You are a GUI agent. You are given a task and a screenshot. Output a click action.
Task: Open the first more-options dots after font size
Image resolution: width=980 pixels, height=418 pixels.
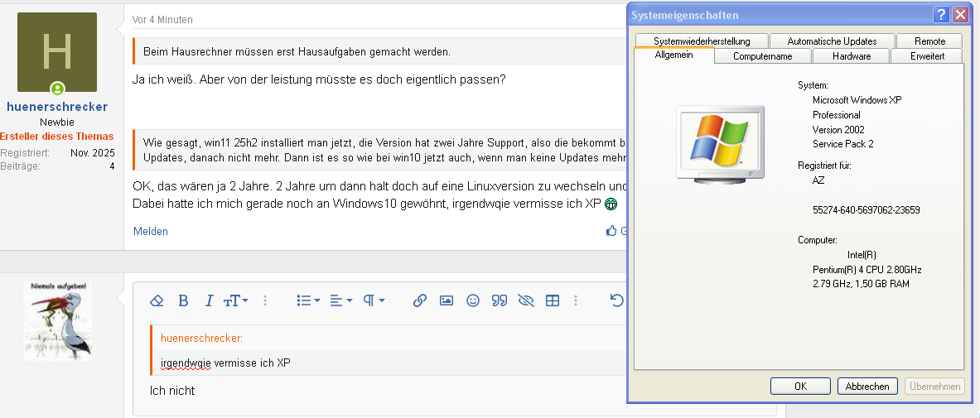click(x=265, y=300)
